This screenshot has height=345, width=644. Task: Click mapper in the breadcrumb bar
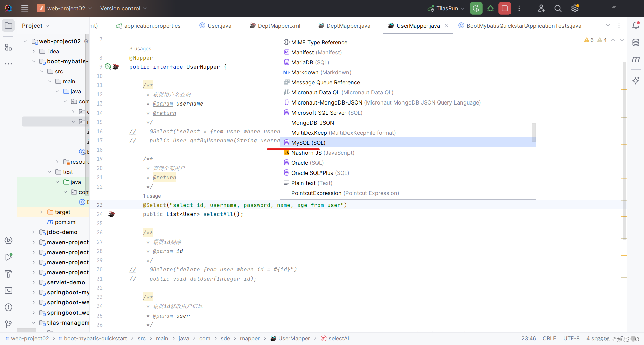pyautogui.click(x=250, y=338)
